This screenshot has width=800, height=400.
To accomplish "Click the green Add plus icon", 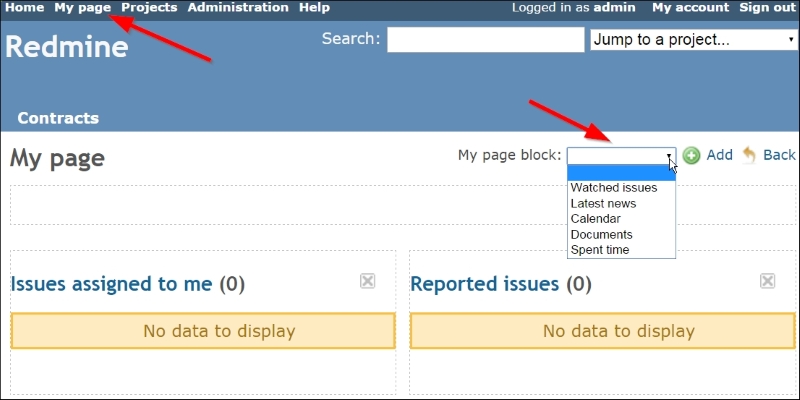I will coord(691,156).
